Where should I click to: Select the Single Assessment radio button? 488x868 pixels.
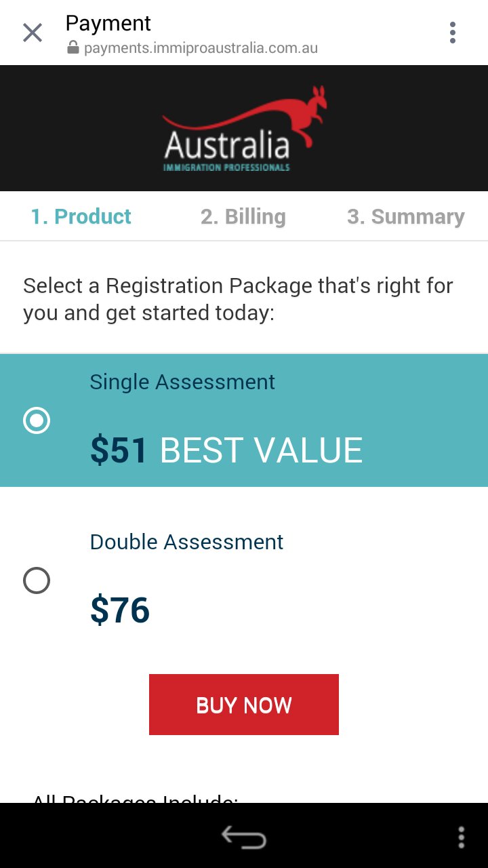[x=37, y=421]
